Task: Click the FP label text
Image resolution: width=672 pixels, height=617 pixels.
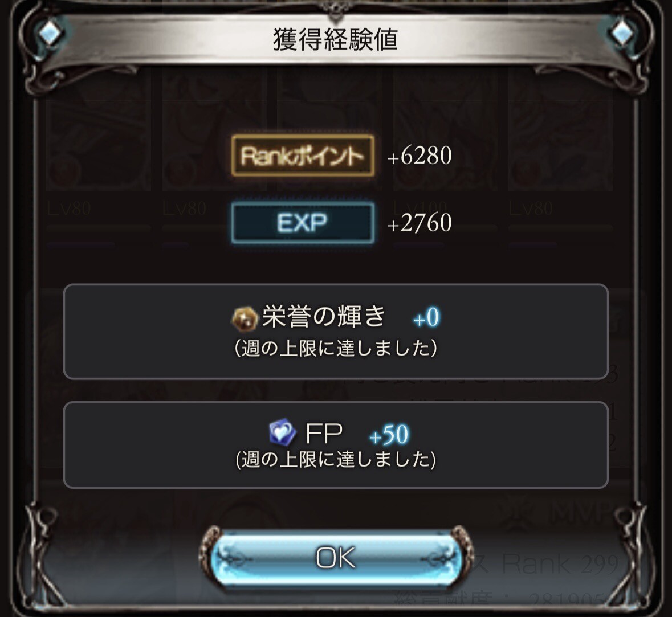Action: click(324, 434)
